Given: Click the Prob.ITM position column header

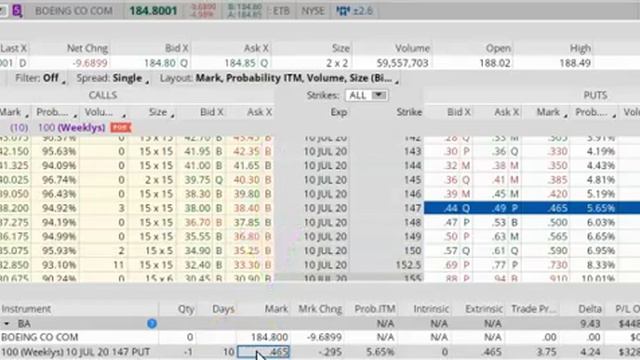Looking at the screenshot, I should pos(375,309).
